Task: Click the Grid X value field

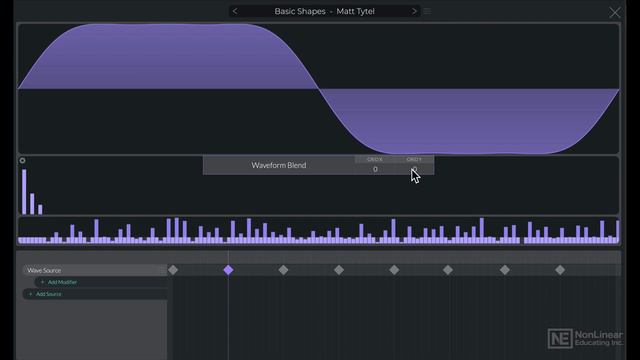Action: [x=375, y=169]
